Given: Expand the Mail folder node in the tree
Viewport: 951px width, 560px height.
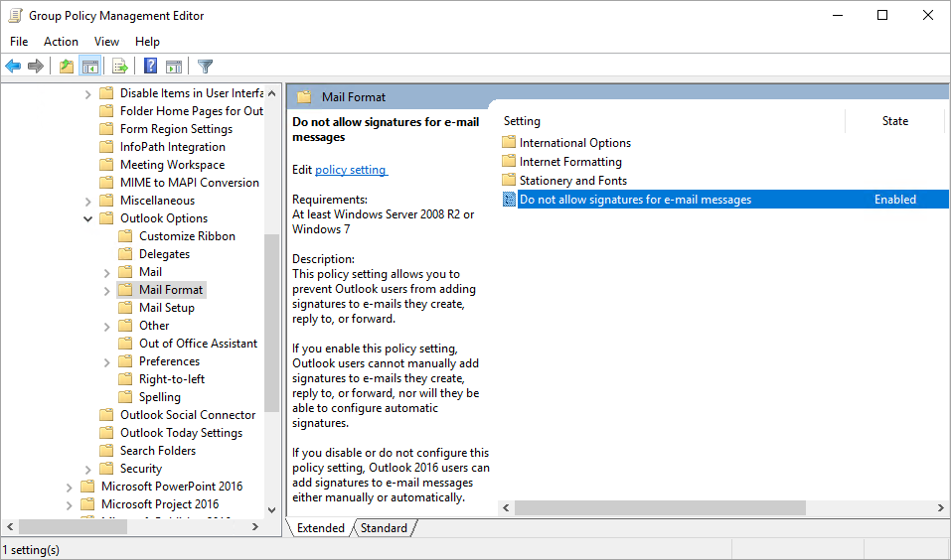Looking at the screenshot, I should [x=106, y=272].
